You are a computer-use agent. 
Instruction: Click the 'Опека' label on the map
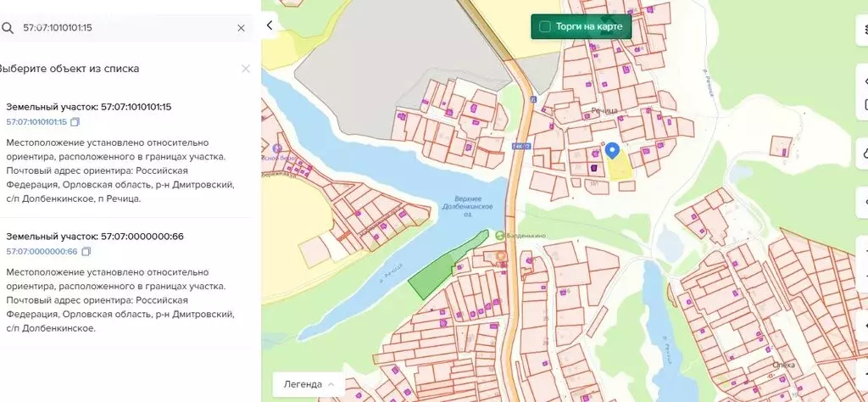click(784, 365)
